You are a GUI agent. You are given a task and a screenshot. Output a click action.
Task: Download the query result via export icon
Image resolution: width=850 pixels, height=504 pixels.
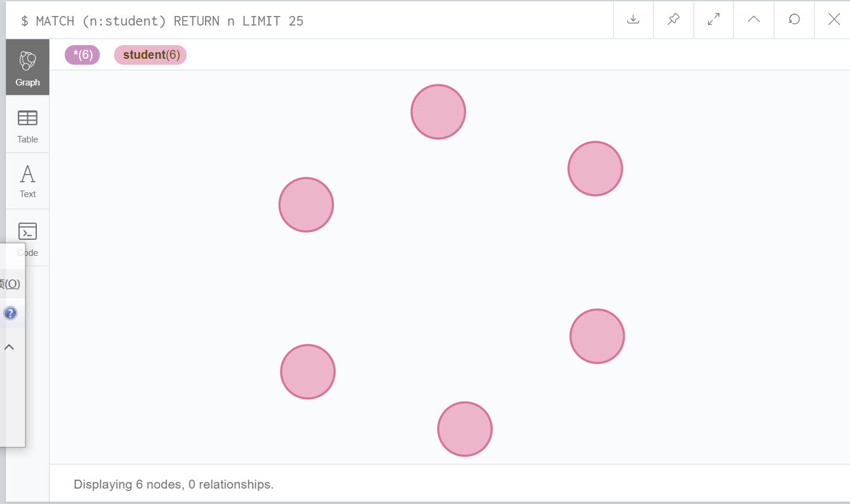[x=633, y=20]
